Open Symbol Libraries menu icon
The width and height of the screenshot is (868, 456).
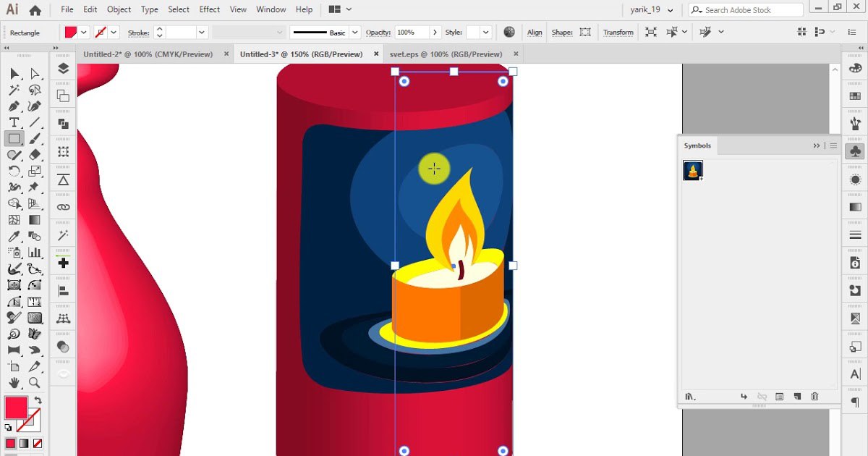[690, 397]
